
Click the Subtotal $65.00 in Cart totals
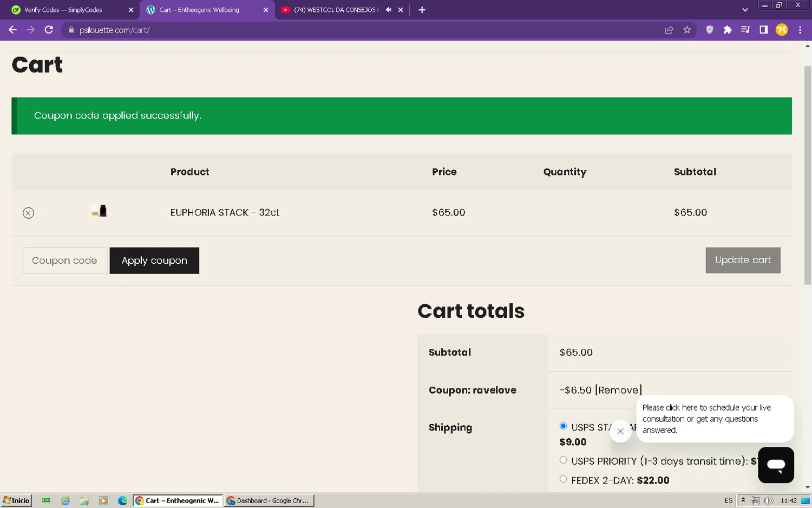point(576,352)
